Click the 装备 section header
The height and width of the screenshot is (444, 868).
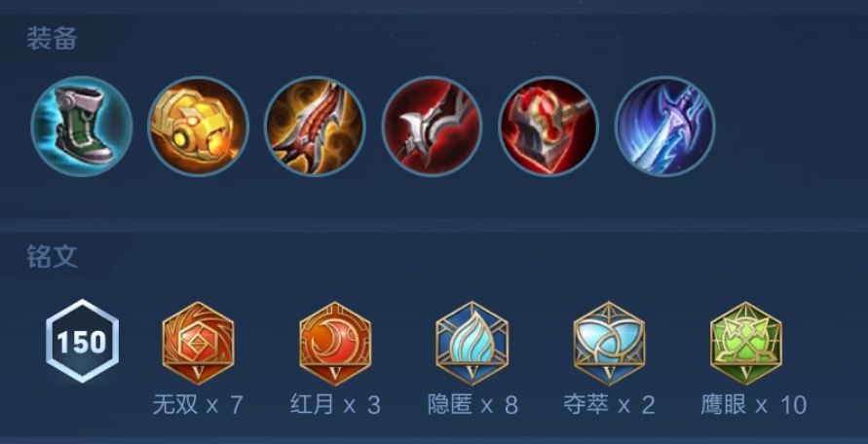(x=52, y=39)
